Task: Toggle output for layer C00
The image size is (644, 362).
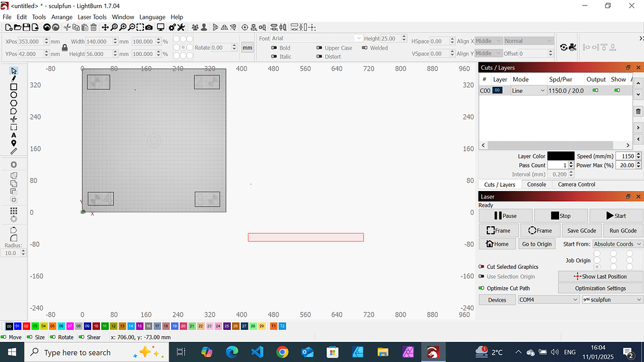Action: pyautogui.click(x=595, y=90)
